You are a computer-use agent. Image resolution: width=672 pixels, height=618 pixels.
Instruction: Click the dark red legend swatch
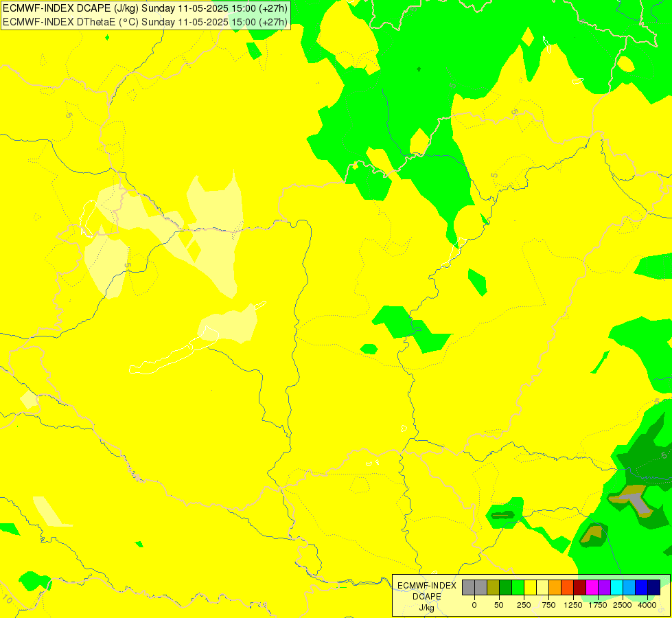(x=579, y=588)
